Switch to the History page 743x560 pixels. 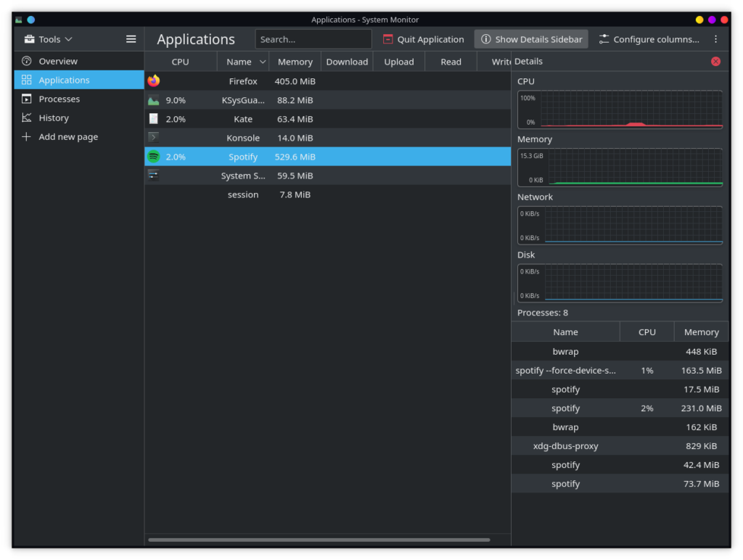pos(78,118)
